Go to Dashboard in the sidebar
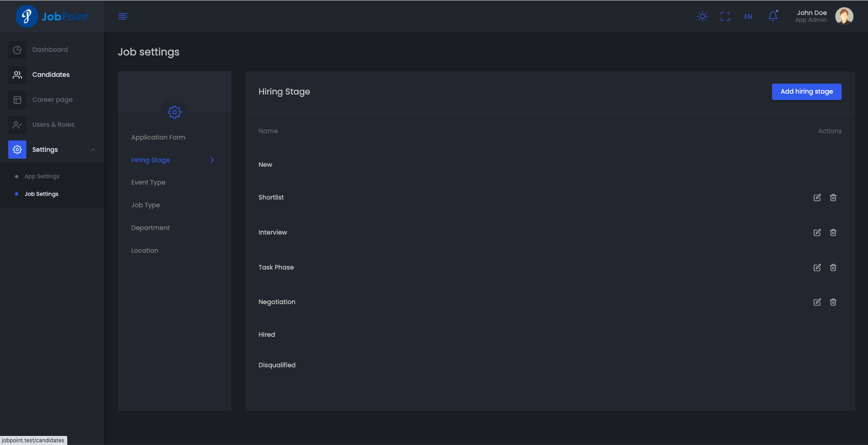Image resolution: width=868 pixels, height=445 pixels. [50, 50]
